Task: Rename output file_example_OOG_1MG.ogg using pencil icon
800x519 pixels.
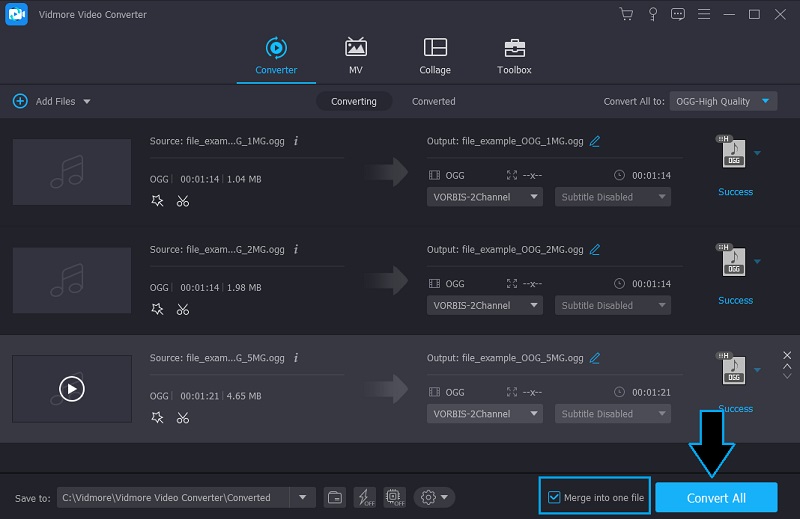Action: [595, 141]
